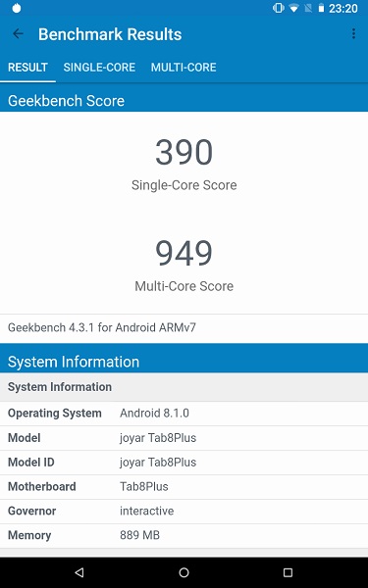This screenshot has height=588, width=368.
Task: Tap the vibrate mode status icon
Action: point(279,8)
